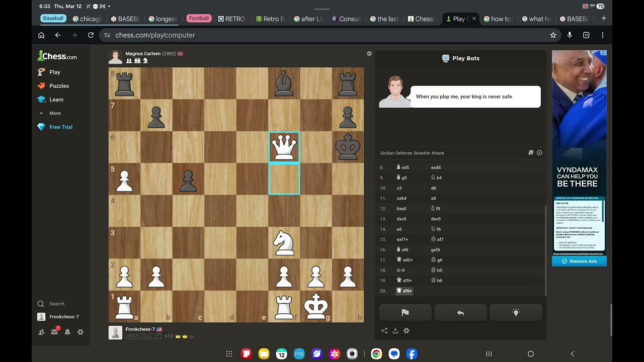Open a new browser tab with the plus button

604,19
